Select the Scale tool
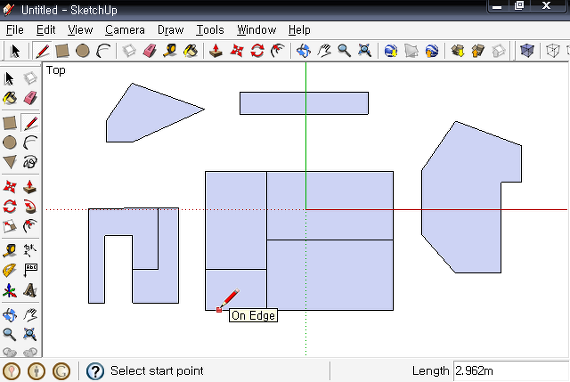Screen dimensions: 570x382 tap(9, 226)
